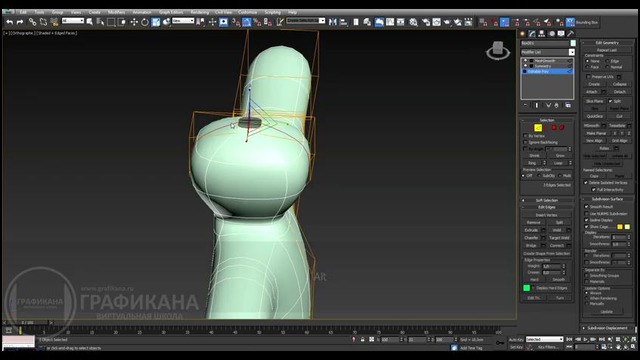Click the Repeat Last button
The height and width of the screenshot is (360, 640).
click(x=607, y=50)
